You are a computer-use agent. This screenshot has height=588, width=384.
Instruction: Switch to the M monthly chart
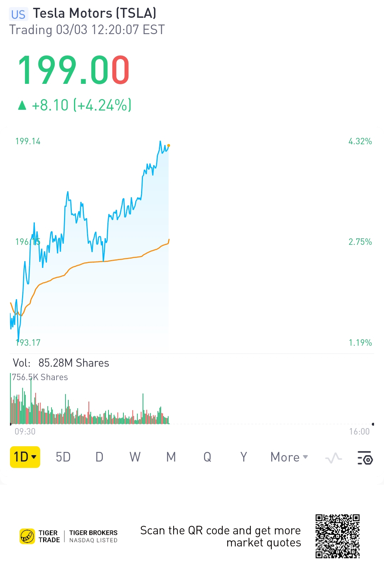pos(171,457)
